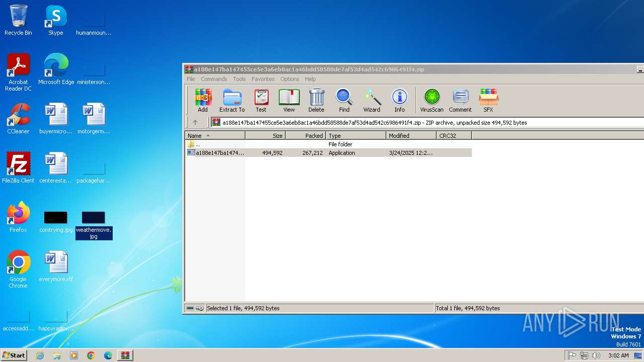Click the Extract To toolbar icon
Screen dimensions: 644x362
click(232, 100)
